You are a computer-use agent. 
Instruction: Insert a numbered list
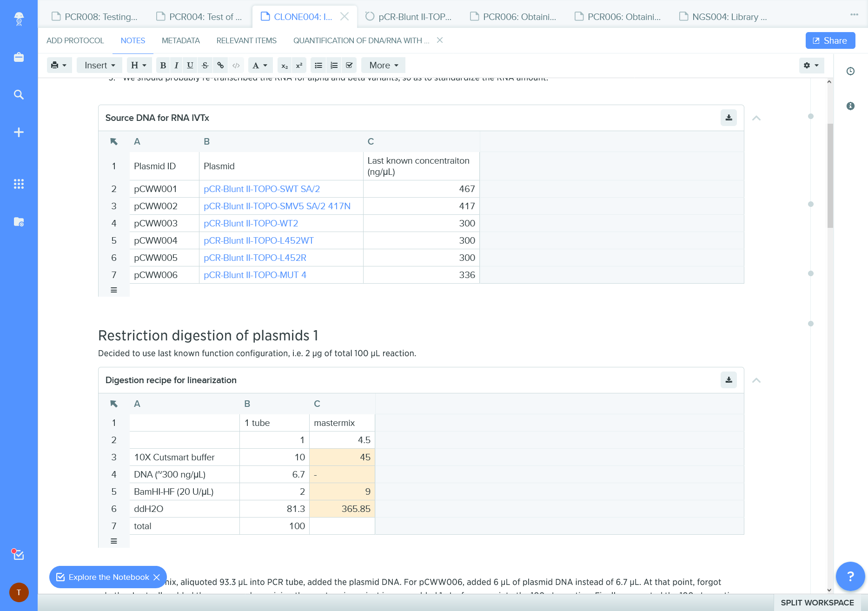[334, 66]
